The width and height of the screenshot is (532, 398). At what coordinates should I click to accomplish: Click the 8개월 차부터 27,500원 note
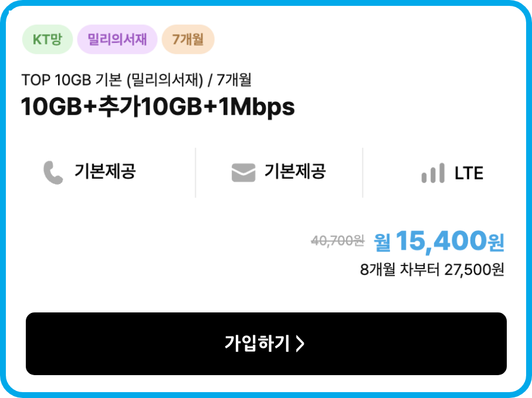tap(432, 270)
